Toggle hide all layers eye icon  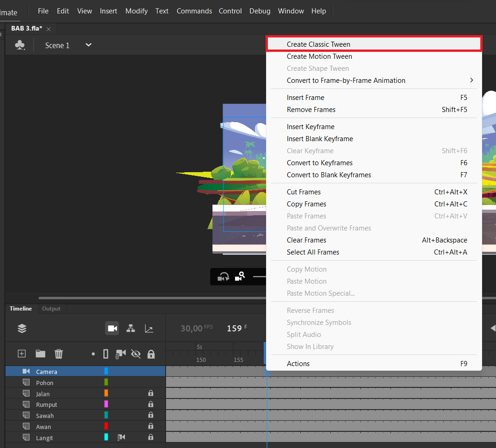136,354
